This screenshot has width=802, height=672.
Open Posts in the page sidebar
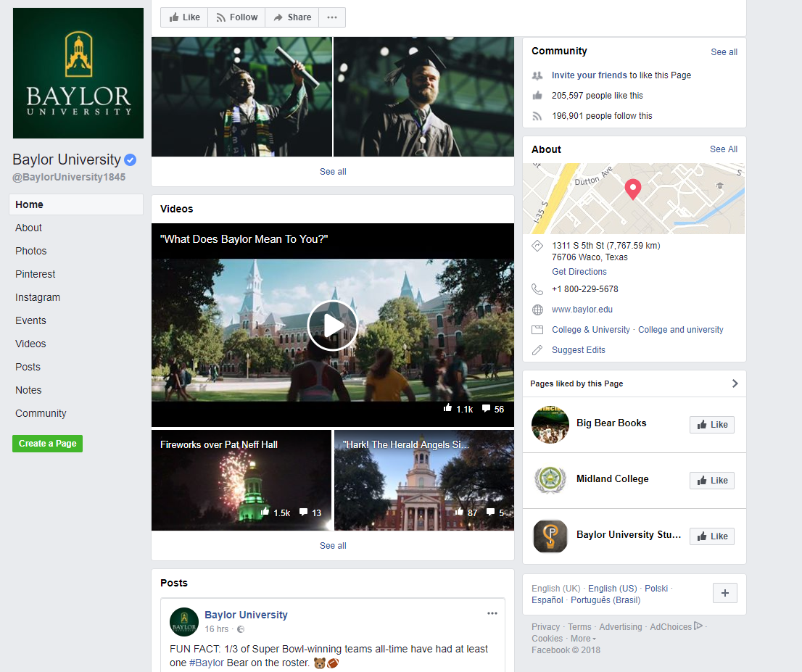[x=28, y=368]
